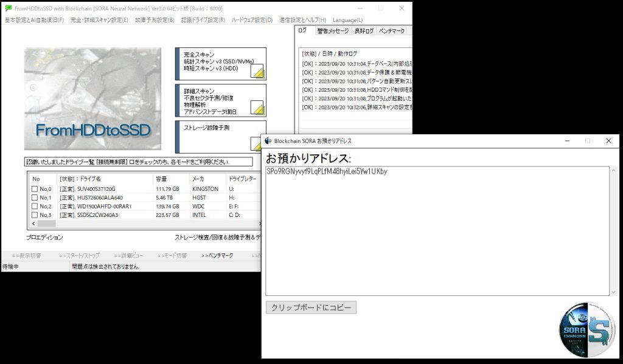
Task: Check the box for drive No,2 WD1500AHFD-00RAR1
Action: [x=35, y=207]
